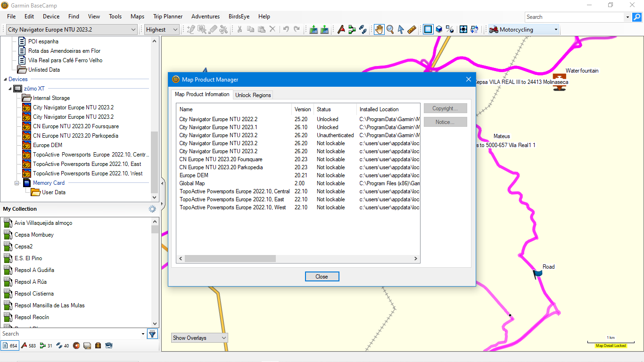Image resolution: width=644 pixels, height=362 pixels.
Task: Select the Measure ruler tool
Action: [x=412, y=29]
